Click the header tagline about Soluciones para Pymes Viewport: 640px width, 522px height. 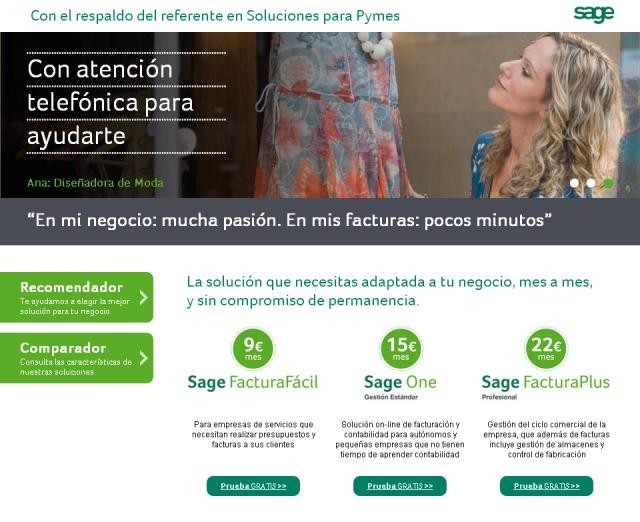coord(215,16)
